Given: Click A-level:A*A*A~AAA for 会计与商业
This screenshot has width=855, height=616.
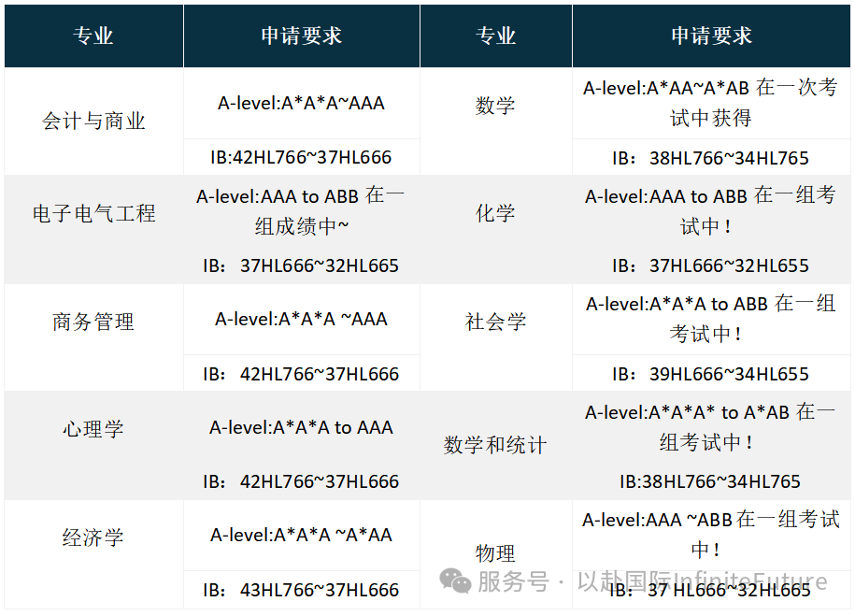Looking at the screenshot, I should click(302, 103).
